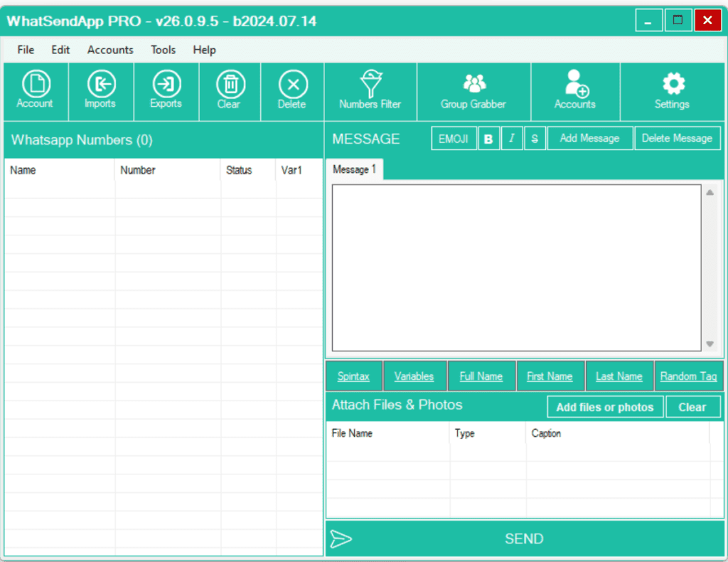Toggle strikethrough formatting button

click(x=535, y=139)
